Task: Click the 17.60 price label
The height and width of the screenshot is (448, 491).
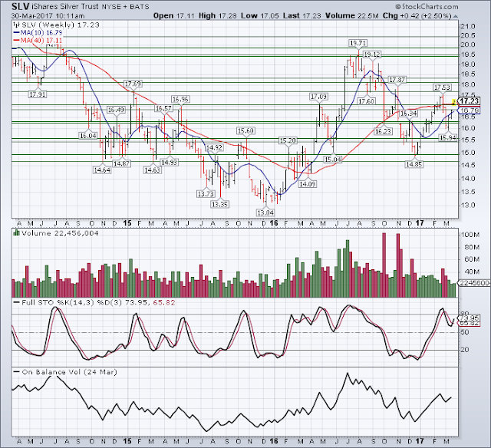Action: (367, 101)
